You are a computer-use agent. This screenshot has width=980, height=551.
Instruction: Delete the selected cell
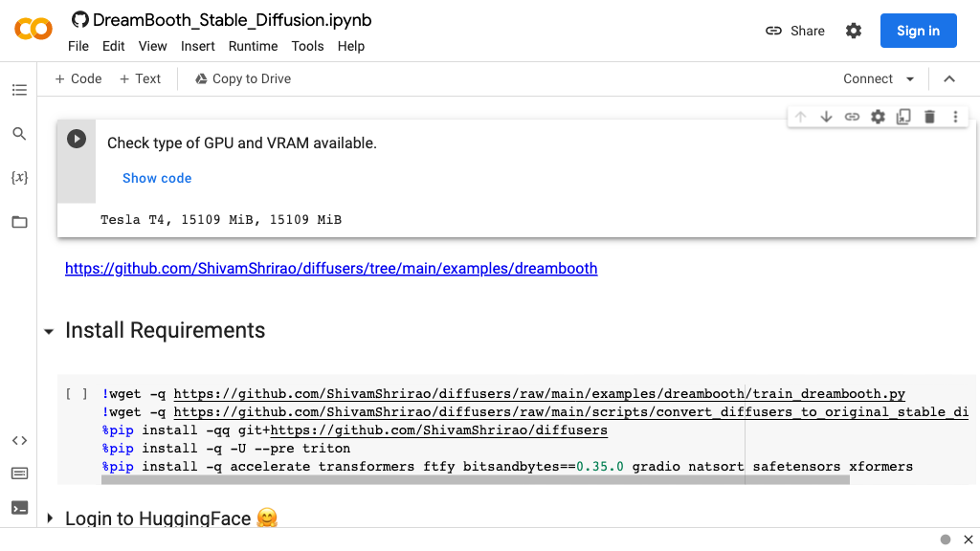coord(929,117)
